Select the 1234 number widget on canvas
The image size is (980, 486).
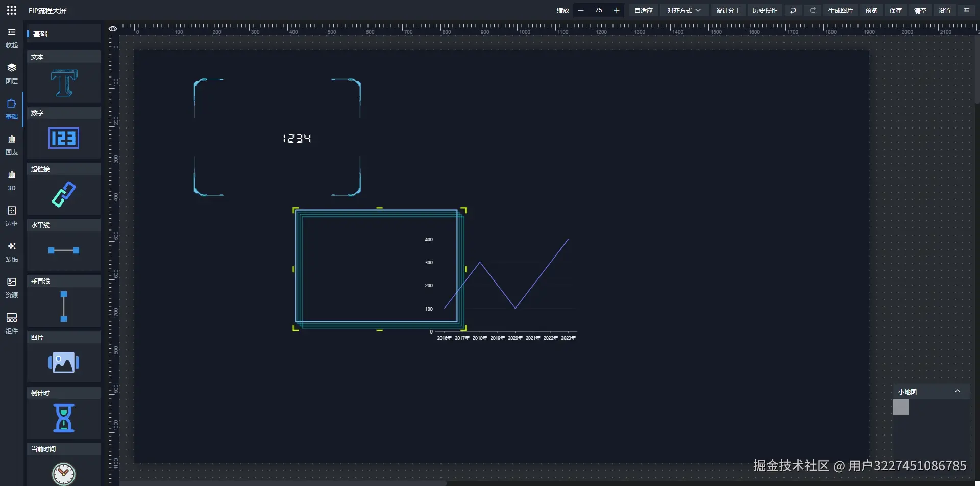[x=297, y=138]
